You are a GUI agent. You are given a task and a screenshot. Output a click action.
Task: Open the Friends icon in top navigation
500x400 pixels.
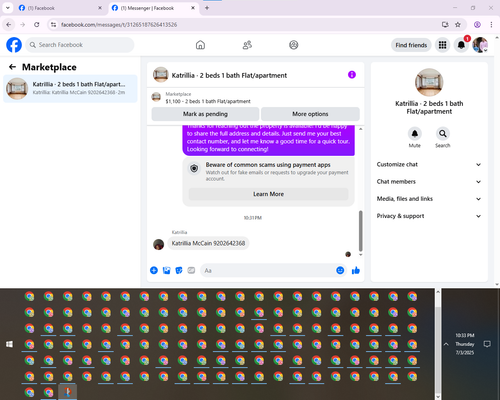pos(247,45)
